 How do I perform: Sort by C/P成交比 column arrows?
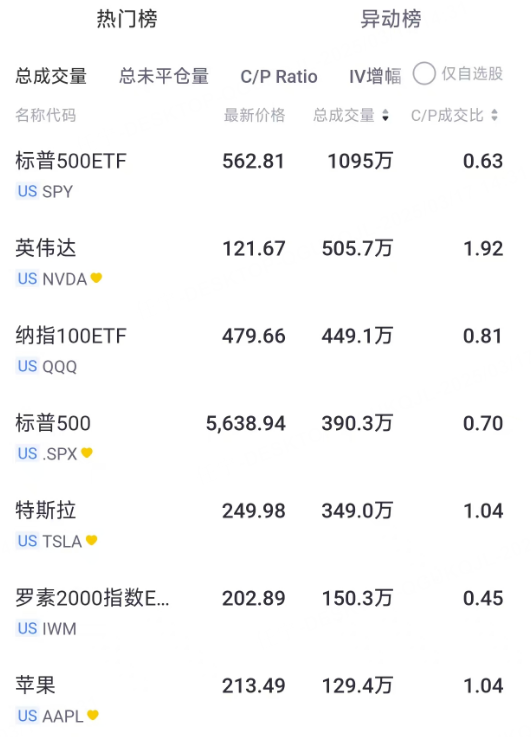pos(494,115)
